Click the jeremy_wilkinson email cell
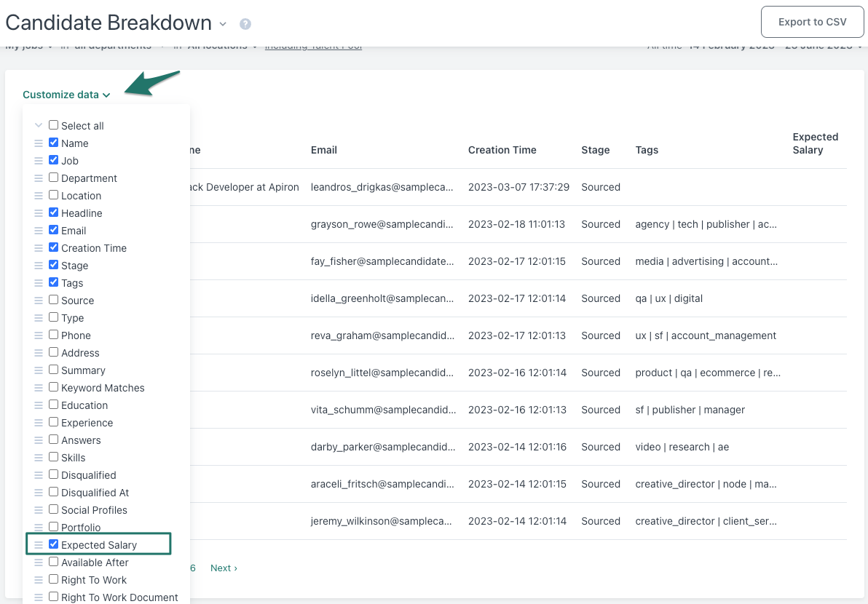The height and width of the screenshot is (604, 868). click(382, 521)
